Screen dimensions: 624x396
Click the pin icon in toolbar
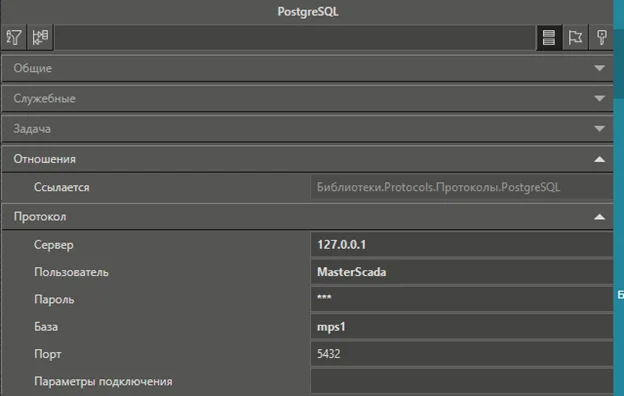[601, 37]
